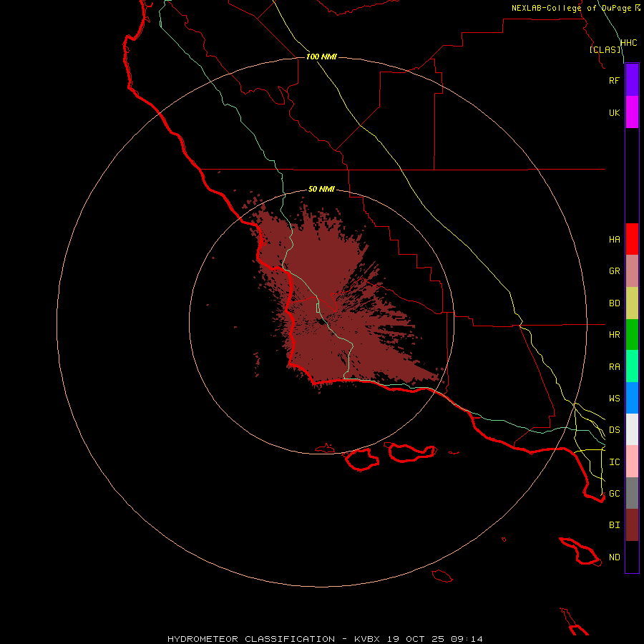The height and width of the screenshot is (644, 644).
Task: Click the ND legend label
Action: [614, 557]
